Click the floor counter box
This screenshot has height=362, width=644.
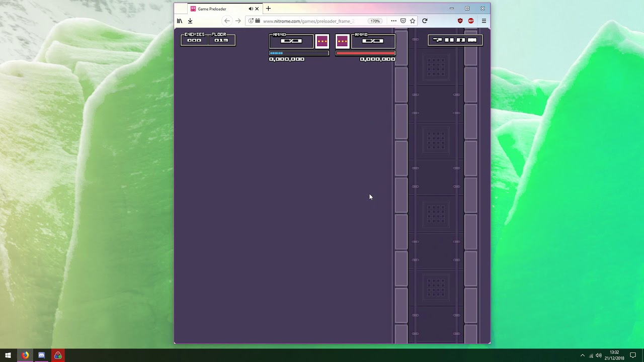pos(221,39)
